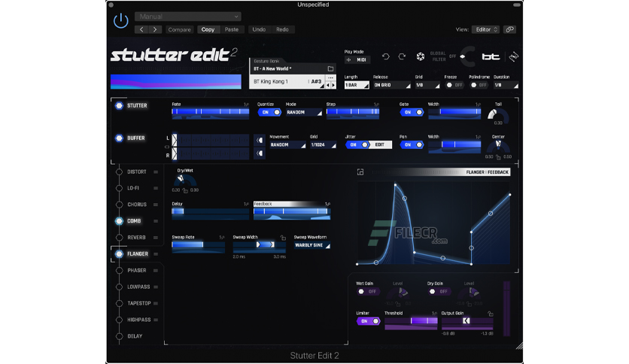Toggle the Stutter module power

click(119, 105)
